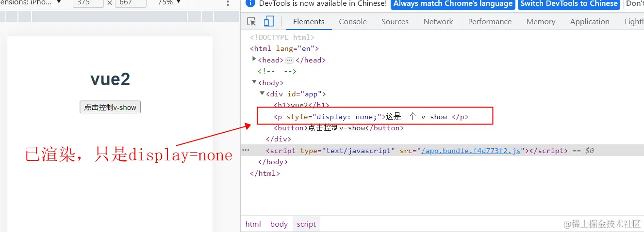
Task: Collapse the body element node
Action: point(254,82)
